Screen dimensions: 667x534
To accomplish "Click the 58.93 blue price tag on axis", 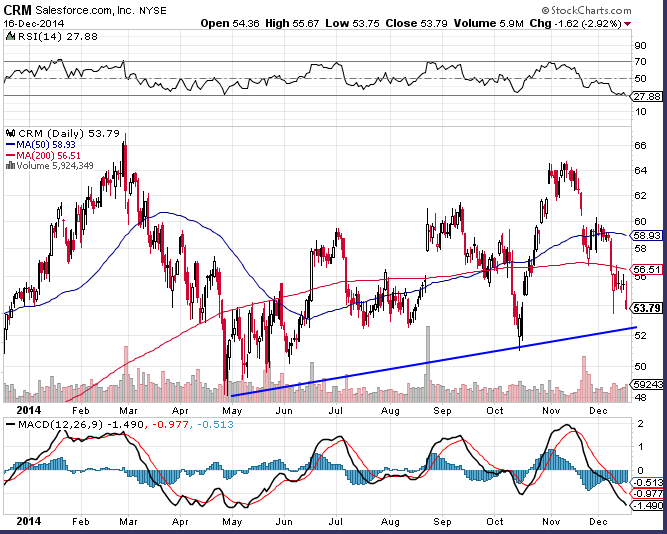I will point(647,235).
